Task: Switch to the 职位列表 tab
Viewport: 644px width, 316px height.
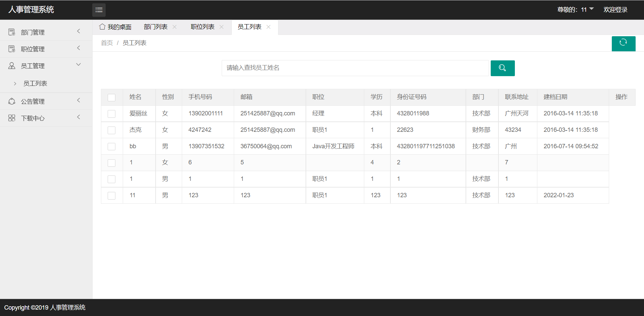Action: 202,27
